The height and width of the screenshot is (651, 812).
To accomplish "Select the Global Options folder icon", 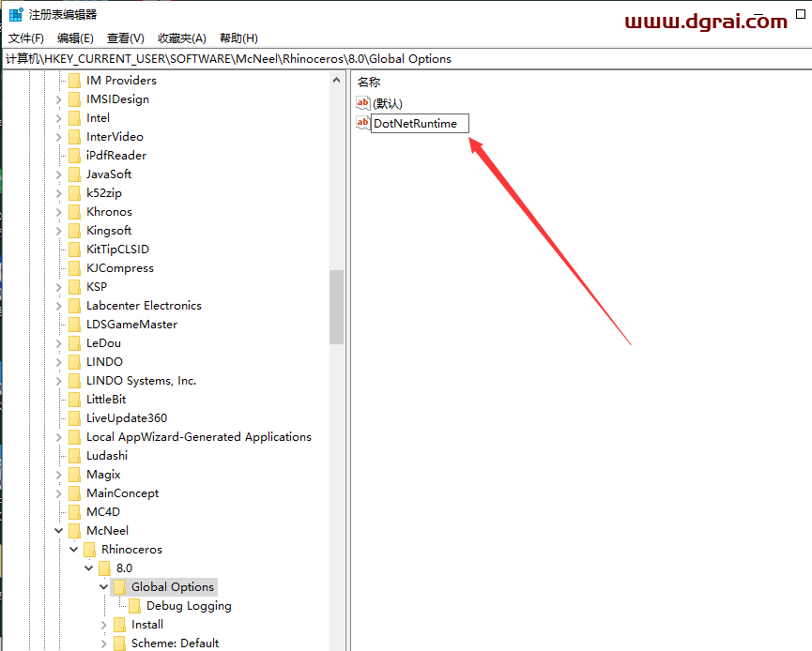I will (x=119, y=587).
